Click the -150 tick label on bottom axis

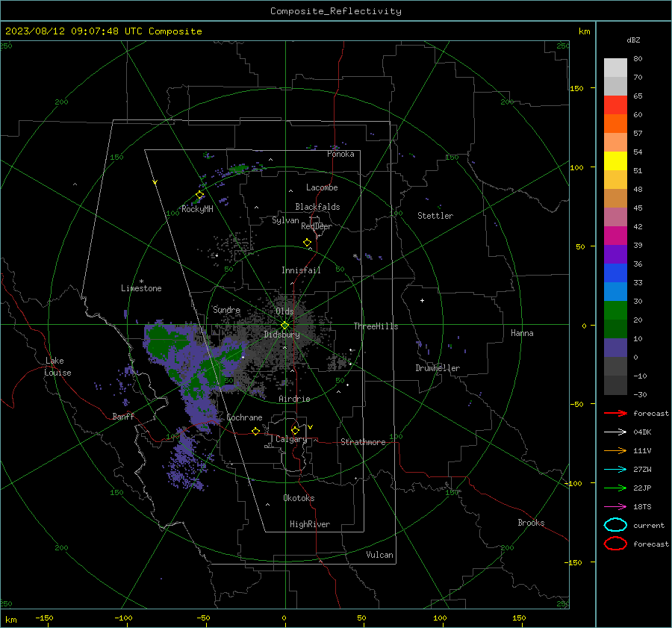coord(44,618)
